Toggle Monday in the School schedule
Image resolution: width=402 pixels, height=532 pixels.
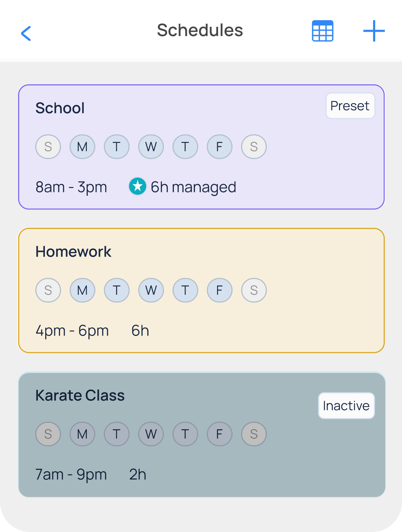click(x=82, y=147)
